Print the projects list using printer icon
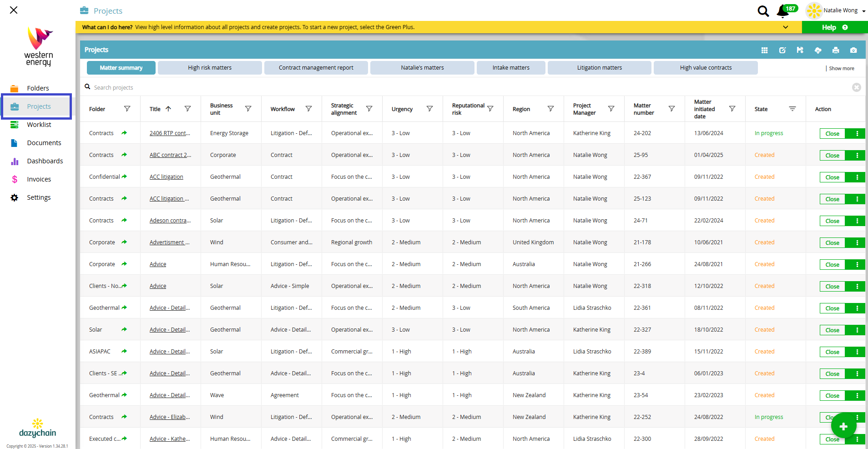This screenshot has height=449, width=868. (x=836, y=50)
